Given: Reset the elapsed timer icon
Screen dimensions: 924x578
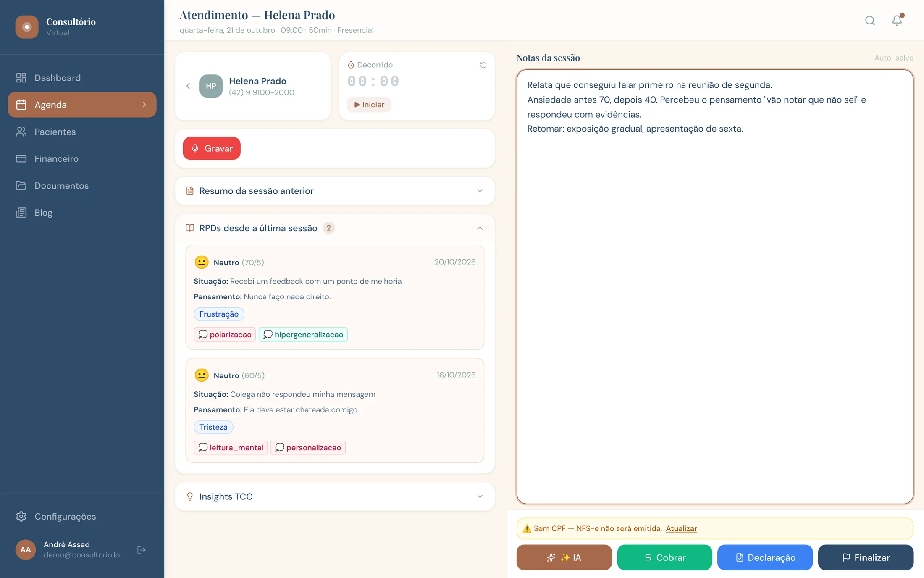Looking at the screenshot, I should pyautogui.click(x=483, y=65).
